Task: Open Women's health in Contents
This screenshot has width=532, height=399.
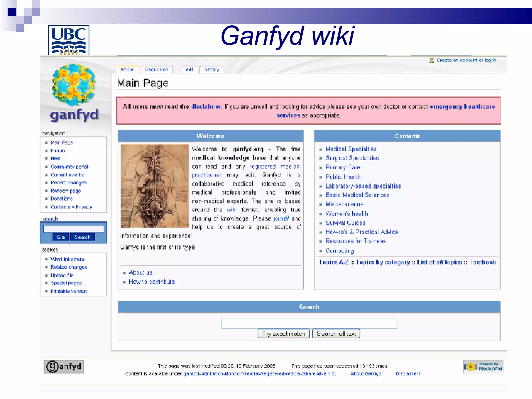Action: tap(347, 214)
